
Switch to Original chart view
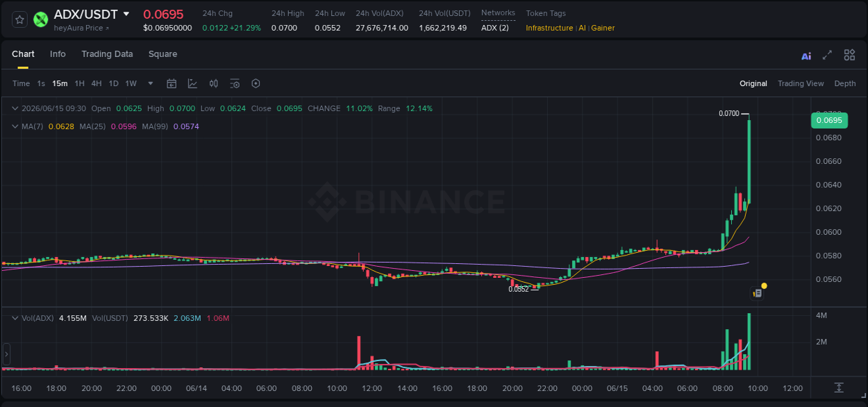pyautogui.click(x=753, y=83)
